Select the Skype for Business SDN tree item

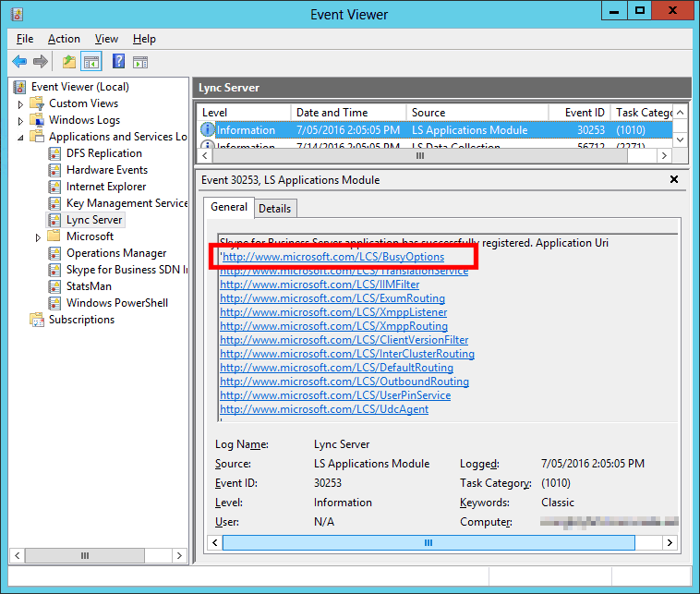click(118, 270)
